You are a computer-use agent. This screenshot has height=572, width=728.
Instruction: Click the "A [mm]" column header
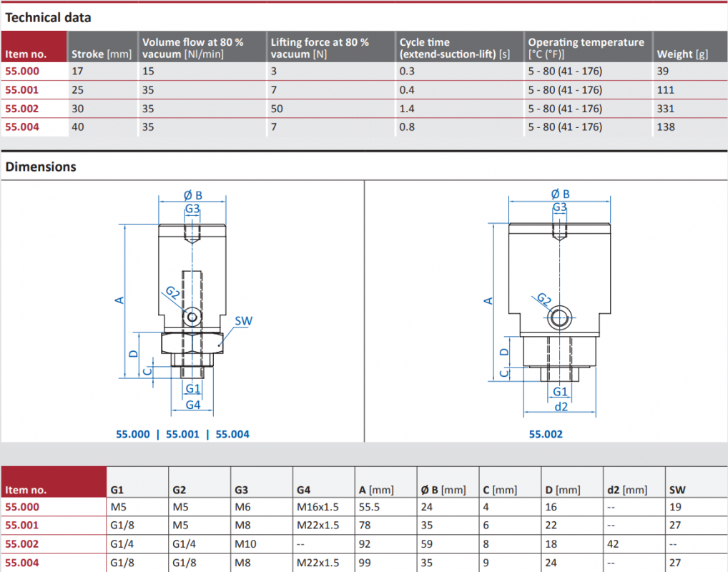pyautogui.click(x=376, y=490)
